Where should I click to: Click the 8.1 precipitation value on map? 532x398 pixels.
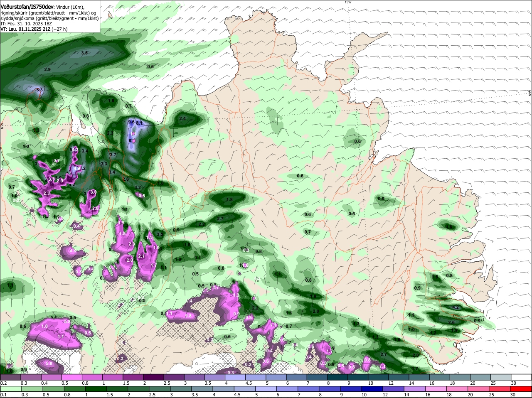139,123
